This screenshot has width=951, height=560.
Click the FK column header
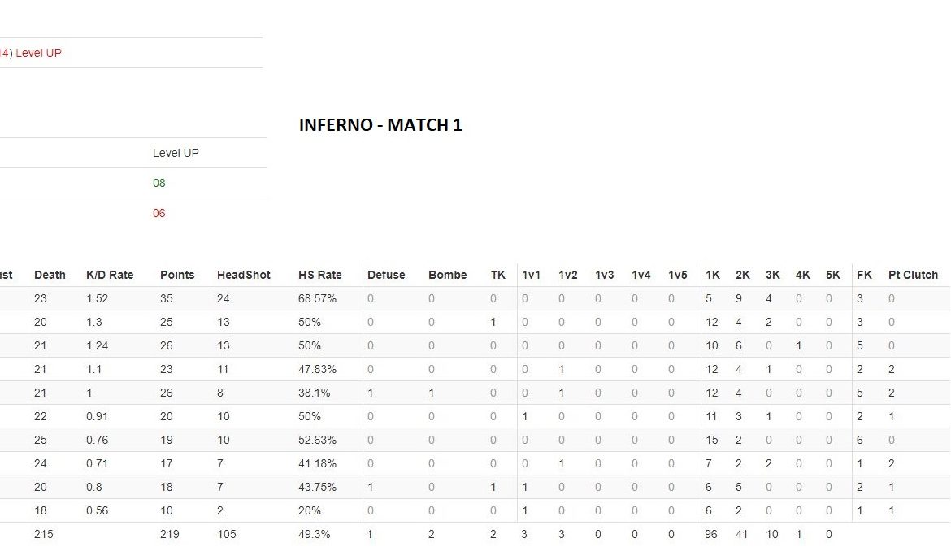pyautogui.click(x=864, y=275)
